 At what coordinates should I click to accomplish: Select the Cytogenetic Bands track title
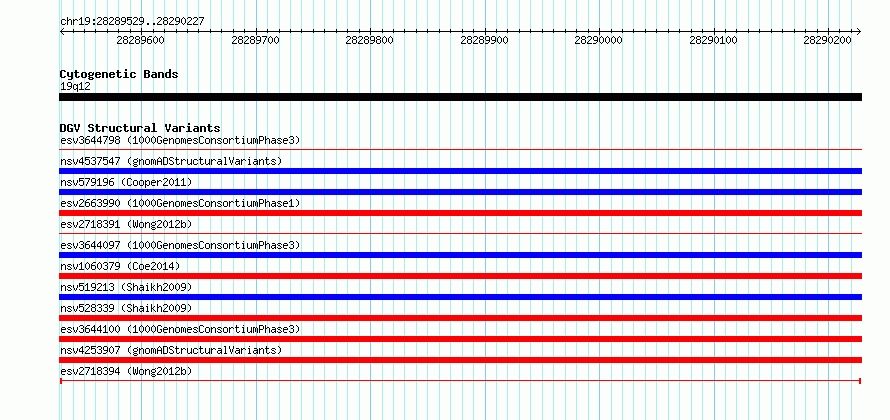pyautogui.click(x=119, y=74)
